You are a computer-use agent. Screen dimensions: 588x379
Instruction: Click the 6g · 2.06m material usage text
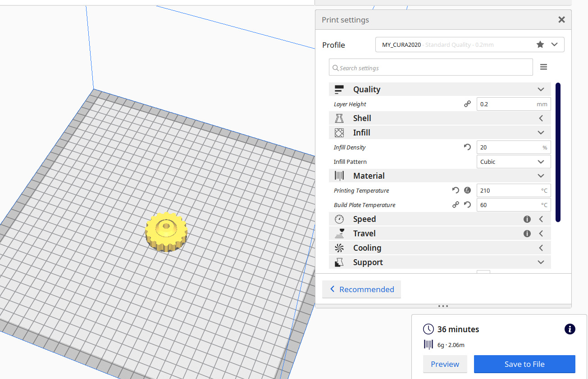451,345
